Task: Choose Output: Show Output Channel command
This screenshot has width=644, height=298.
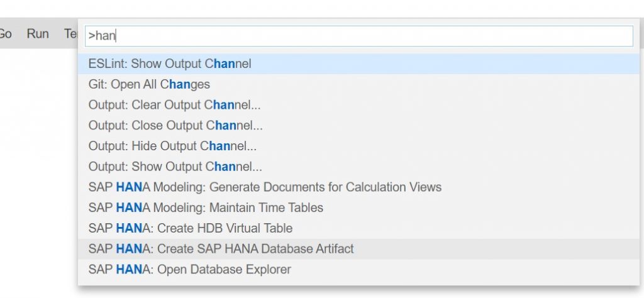Action: [358, 166]
